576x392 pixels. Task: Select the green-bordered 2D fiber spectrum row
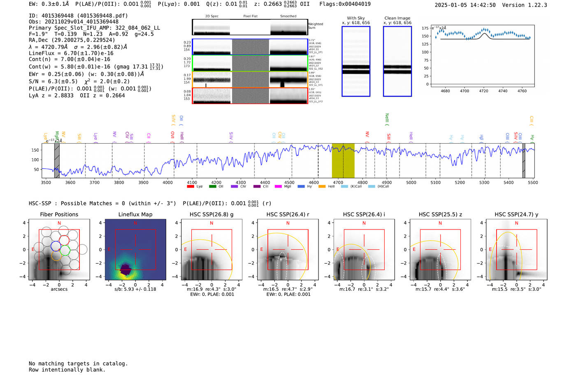click(250, 63)
